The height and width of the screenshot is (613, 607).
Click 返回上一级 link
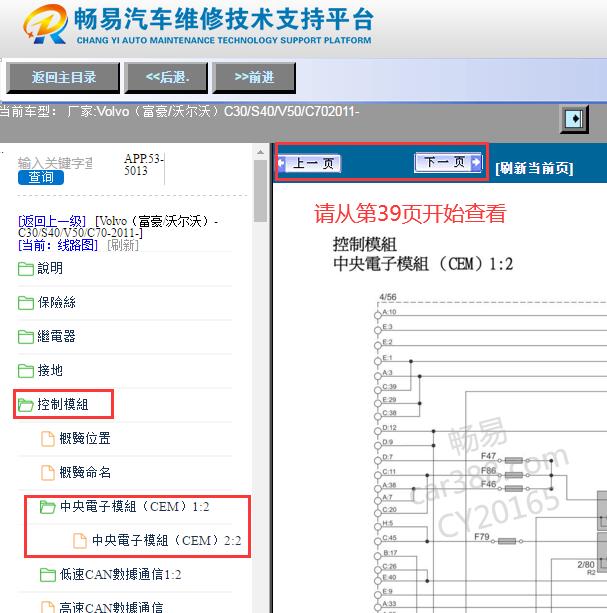pyautogui.click(x=52, y=221)
